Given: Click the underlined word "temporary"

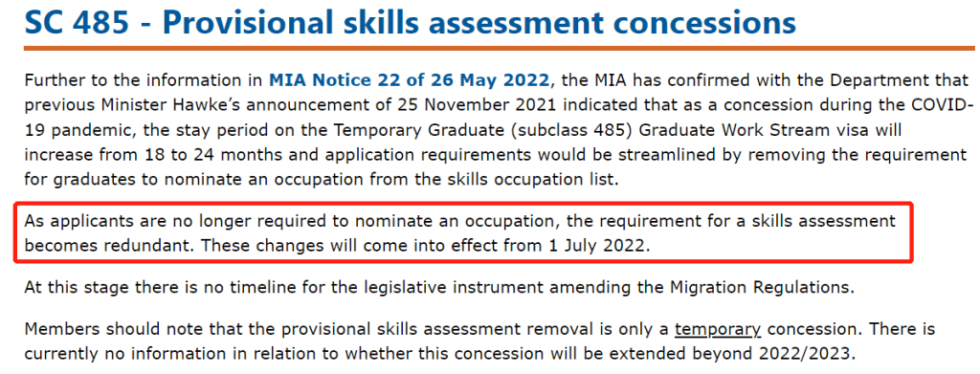Looking at the screenshot, I should point(718,329).
